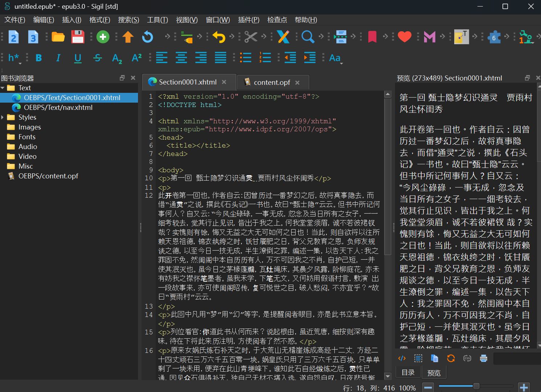Click the yellow T toolbar icon
Screen dimensions: 541x392
[461, 37]
